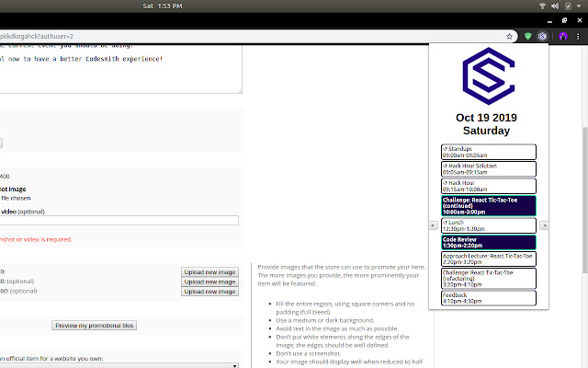This screenshot has height=368, width=588.
Task: Select the Feedback 4:10pm event
Action: (489, 298)
